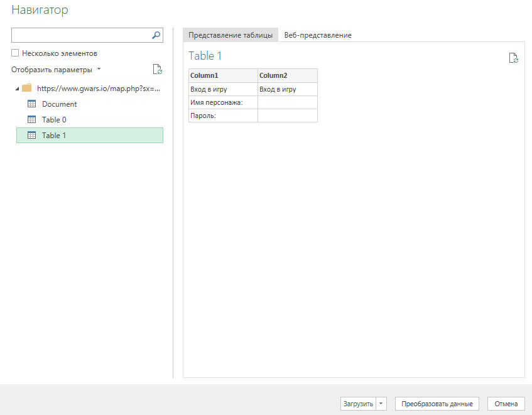The width and height of the screenshot is (532, 415).
Task: Click the Table 1 preview title
Action: point(205,56)
